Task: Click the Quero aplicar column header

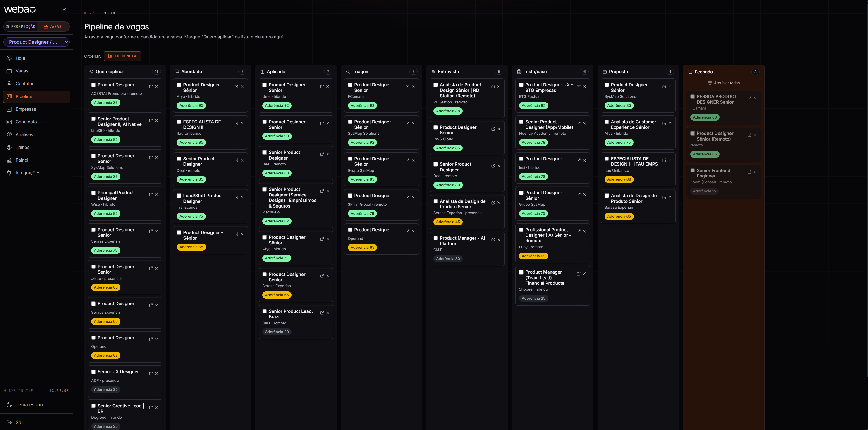Action: point(110,72)
